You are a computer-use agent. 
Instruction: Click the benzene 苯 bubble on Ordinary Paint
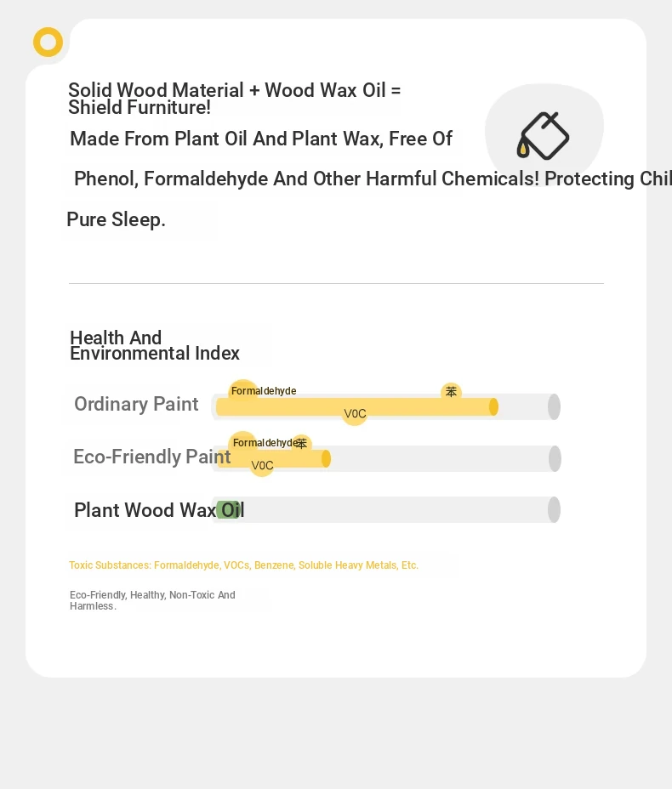tap(451, 391)
